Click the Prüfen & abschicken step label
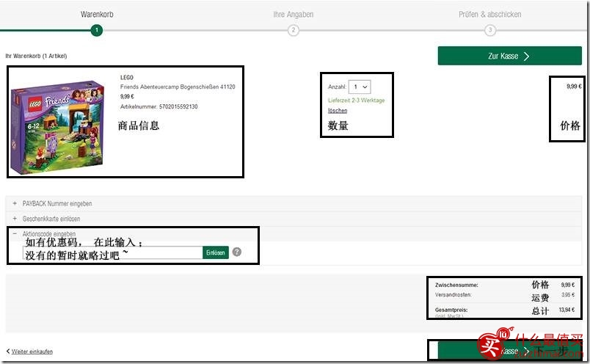Image resolution: width=590 pixels, height=364 pixels. pyautogui.click(x=490, y=14)
